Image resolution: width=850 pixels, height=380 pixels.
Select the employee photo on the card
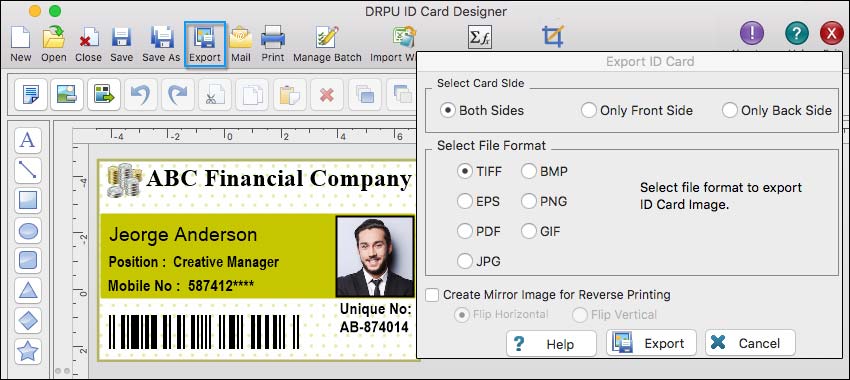click(x=375, y=256)
